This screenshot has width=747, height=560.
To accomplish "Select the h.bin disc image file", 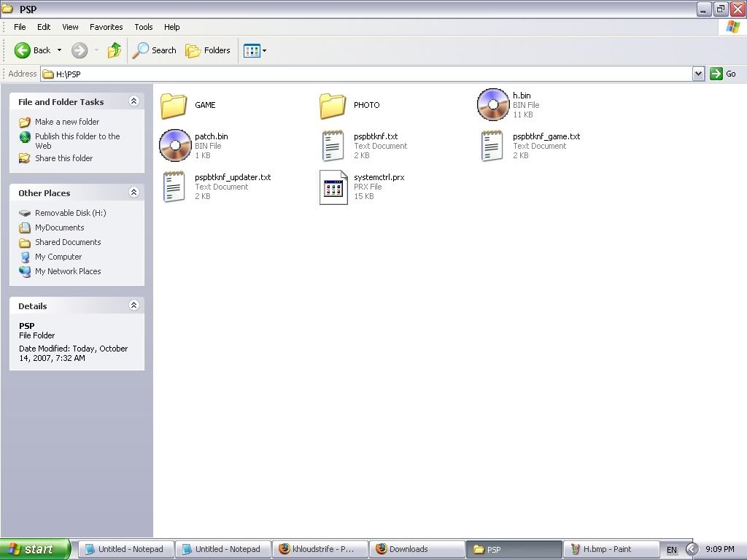I will click(492, 105).
